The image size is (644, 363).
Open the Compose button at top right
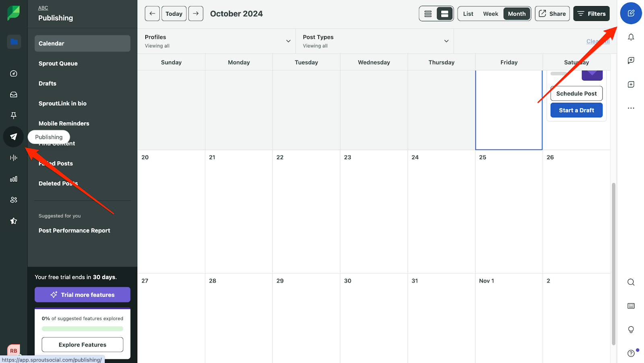point(630,13)
